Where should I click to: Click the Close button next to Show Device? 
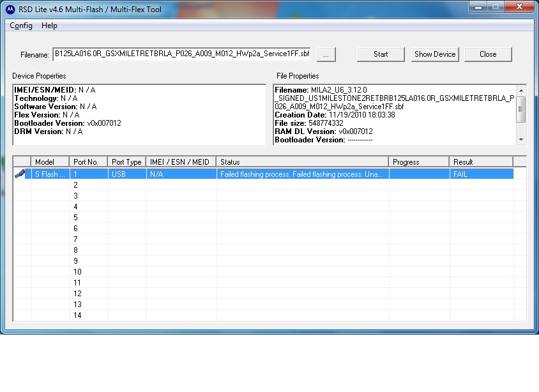pyautogui.click(x=488, y=54)
